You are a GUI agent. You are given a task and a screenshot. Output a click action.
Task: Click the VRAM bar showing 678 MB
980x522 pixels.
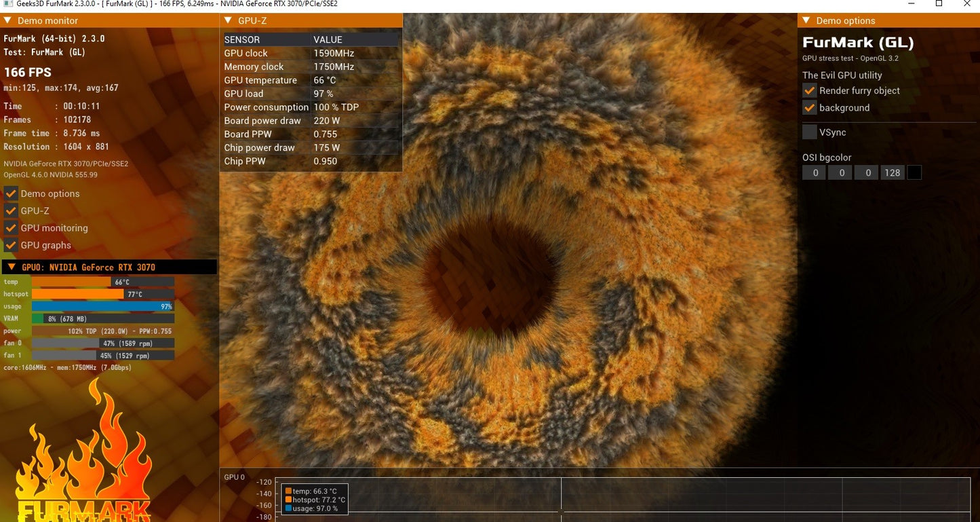(103, 318)
